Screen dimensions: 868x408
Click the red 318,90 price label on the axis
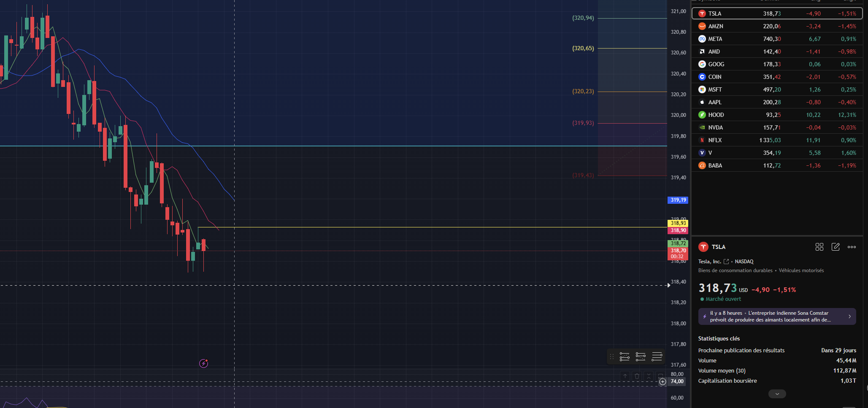(x=678, y=230)
